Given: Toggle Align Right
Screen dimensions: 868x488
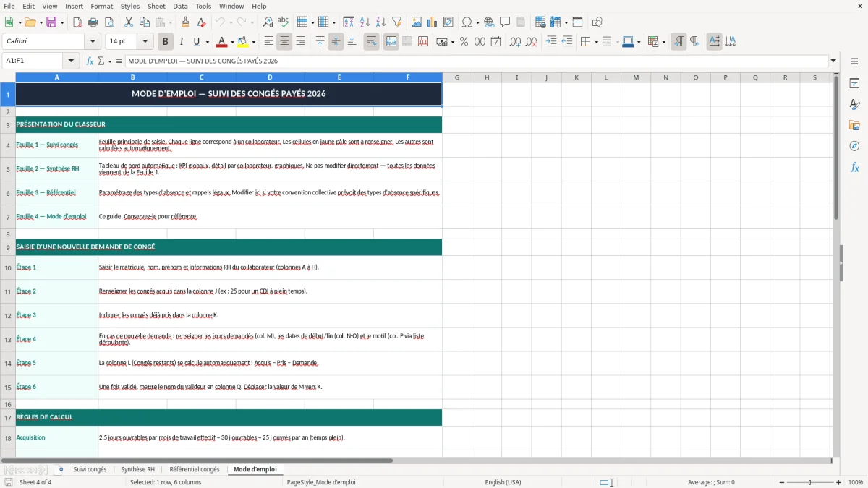Looking at the screenshot, I should point(300,42).
